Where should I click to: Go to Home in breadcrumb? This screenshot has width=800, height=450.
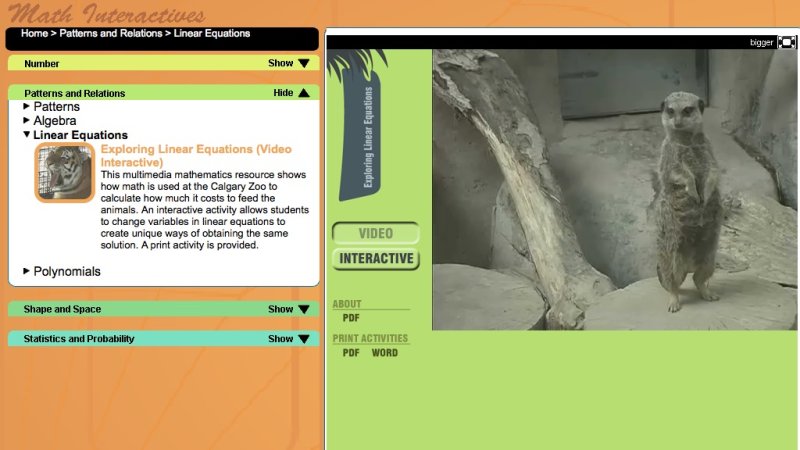[x=34, y=33]
